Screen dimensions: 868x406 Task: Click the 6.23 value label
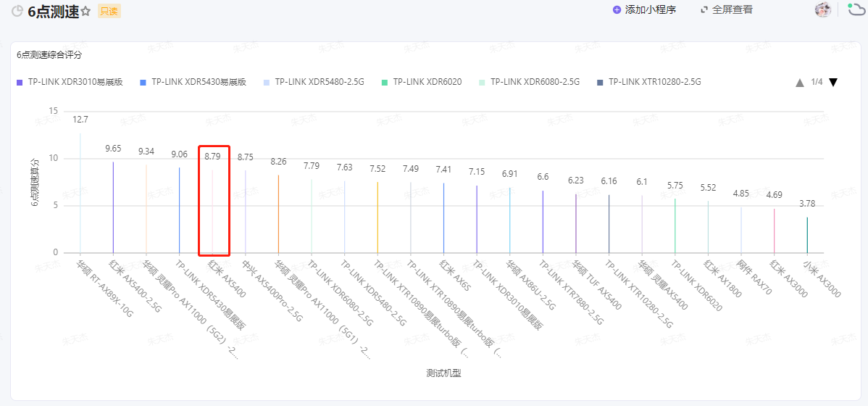576,181
